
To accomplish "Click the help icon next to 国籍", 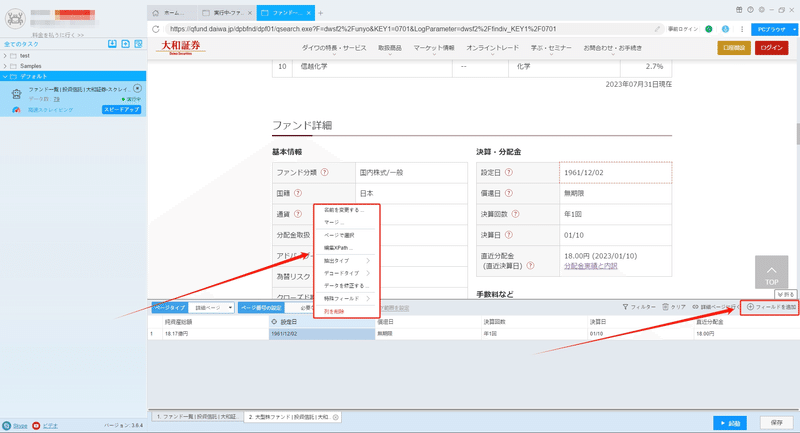I will tap(298, 193).
